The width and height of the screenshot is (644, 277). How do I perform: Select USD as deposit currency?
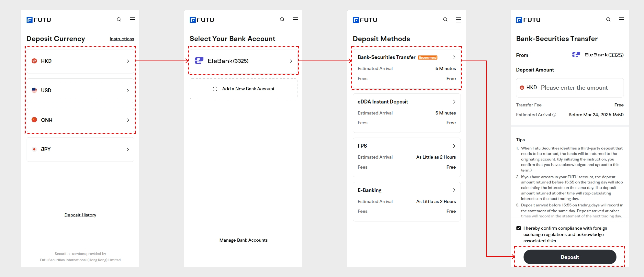[x=80, y=90]
